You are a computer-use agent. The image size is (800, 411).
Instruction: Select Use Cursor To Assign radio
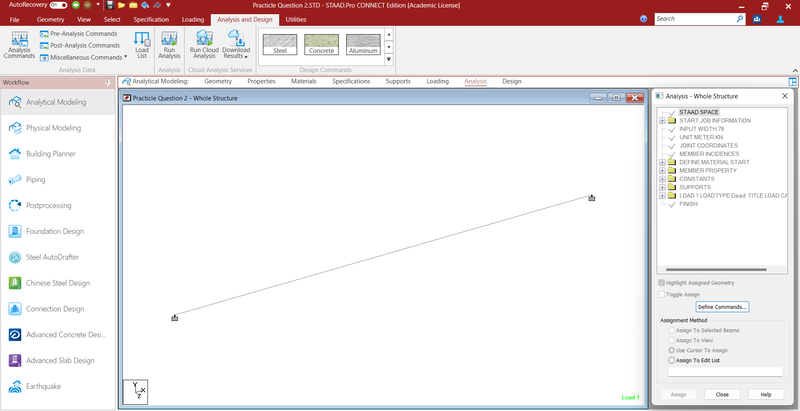tap(671, 350)
